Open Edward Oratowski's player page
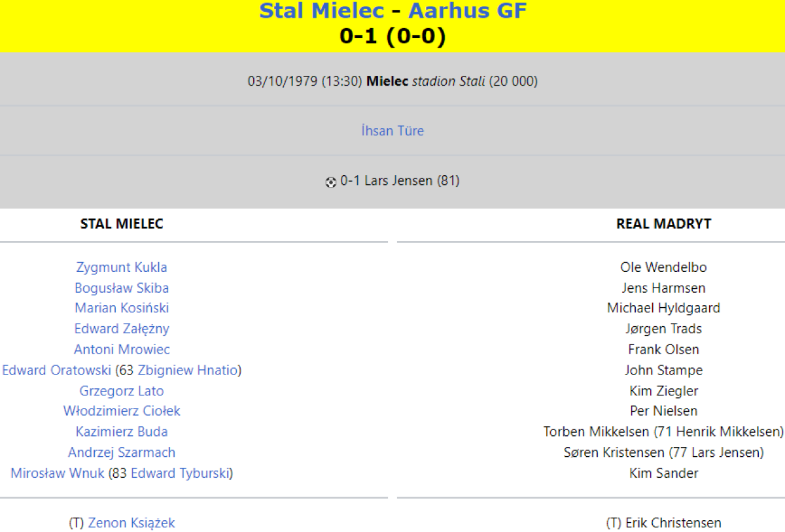This screenshot has width=785, height=532. point(57,371)
